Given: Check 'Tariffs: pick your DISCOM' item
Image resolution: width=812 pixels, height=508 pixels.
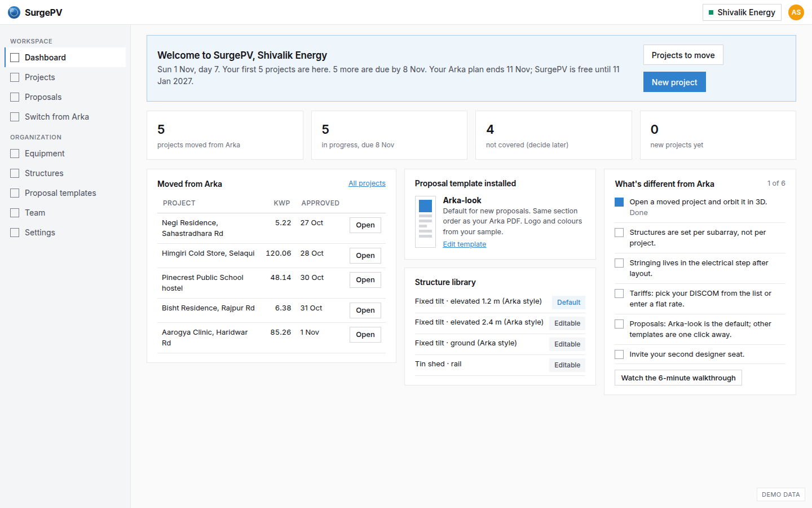Looking at the screenshot, I should pos(619,294).
